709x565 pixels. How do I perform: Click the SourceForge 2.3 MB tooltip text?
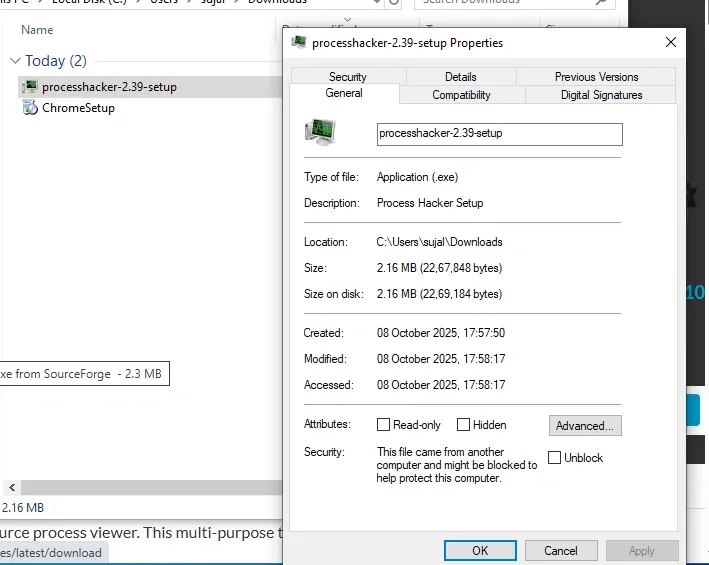[81, 374]
